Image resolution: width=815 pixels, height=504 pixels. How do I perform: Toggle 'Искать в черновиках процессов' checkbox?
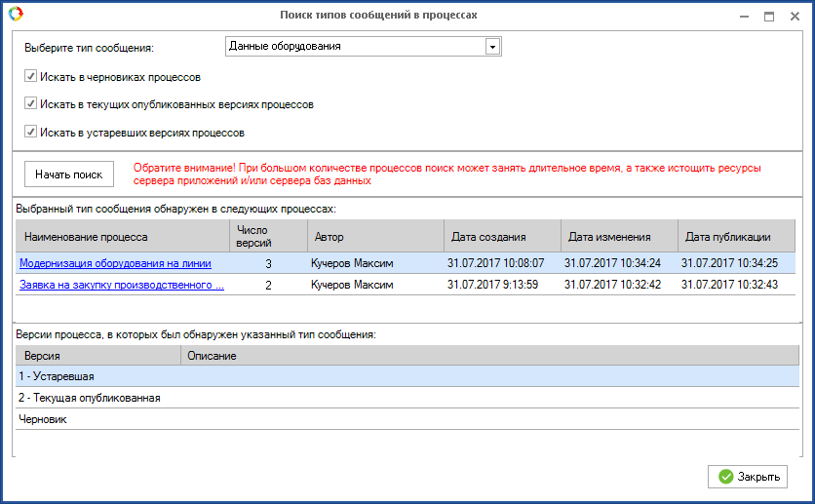(31, 76)
